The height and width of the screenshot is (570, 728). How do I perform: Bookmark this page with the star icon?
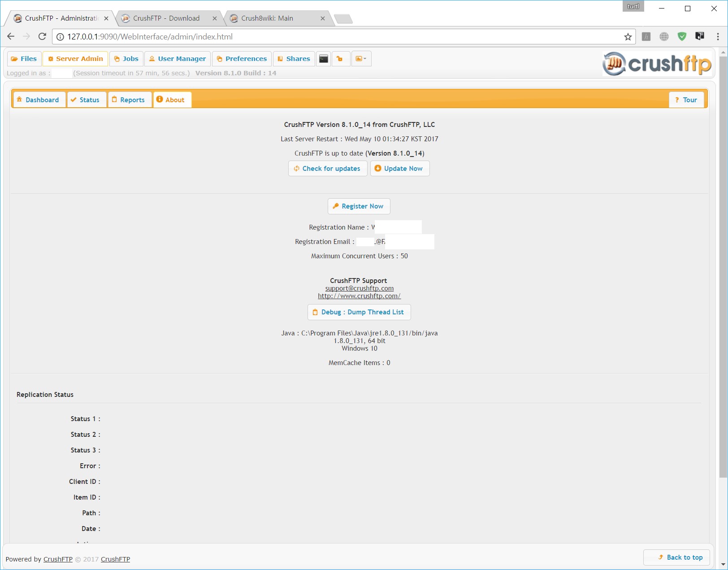(x=628, y=37)
